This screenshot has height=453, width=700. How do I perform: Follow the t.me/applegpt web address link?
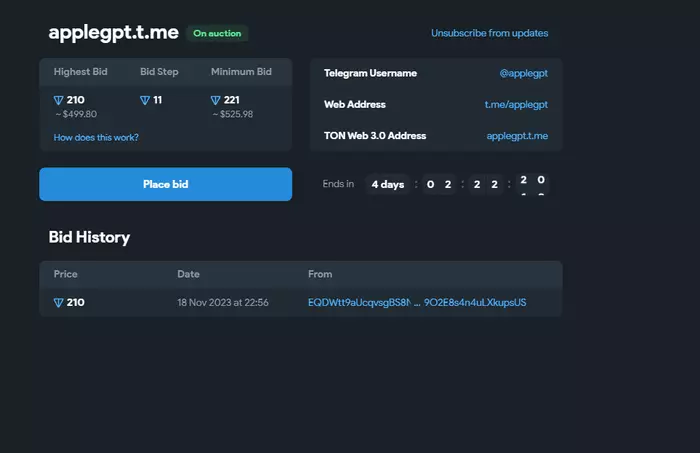(x=516, y=104)
